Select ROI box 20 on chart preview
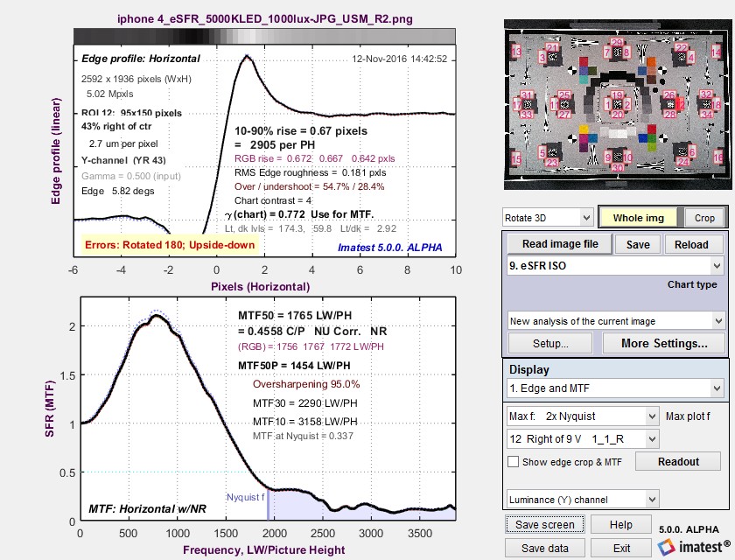The image size is (735, 560). 618,115
